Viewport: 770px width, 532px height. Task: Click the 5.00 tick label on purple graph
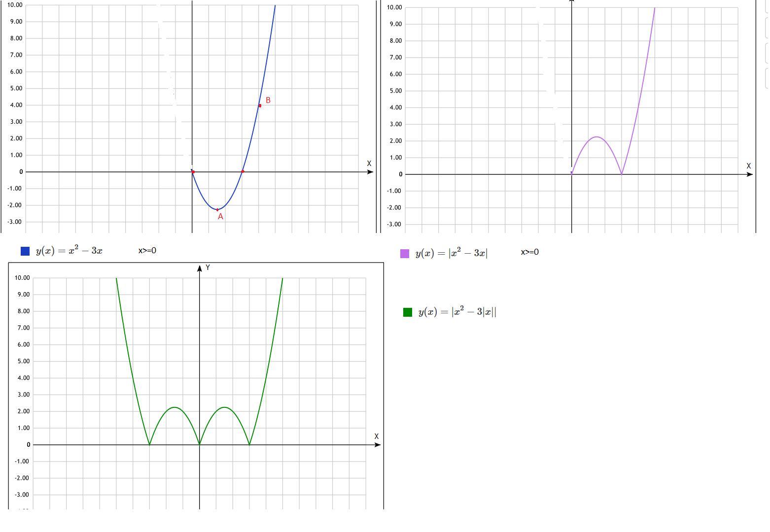pos(395,91)
